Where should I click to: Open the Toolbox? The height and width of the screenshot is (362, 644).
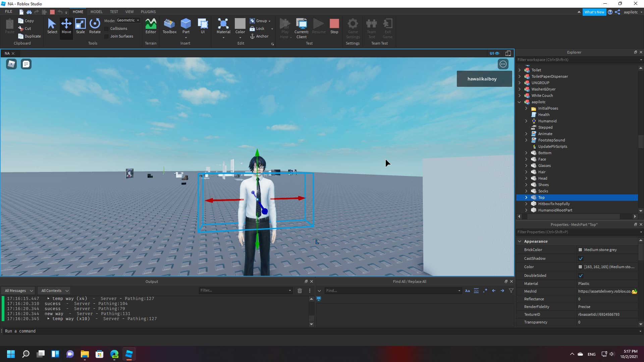point(169,27)
